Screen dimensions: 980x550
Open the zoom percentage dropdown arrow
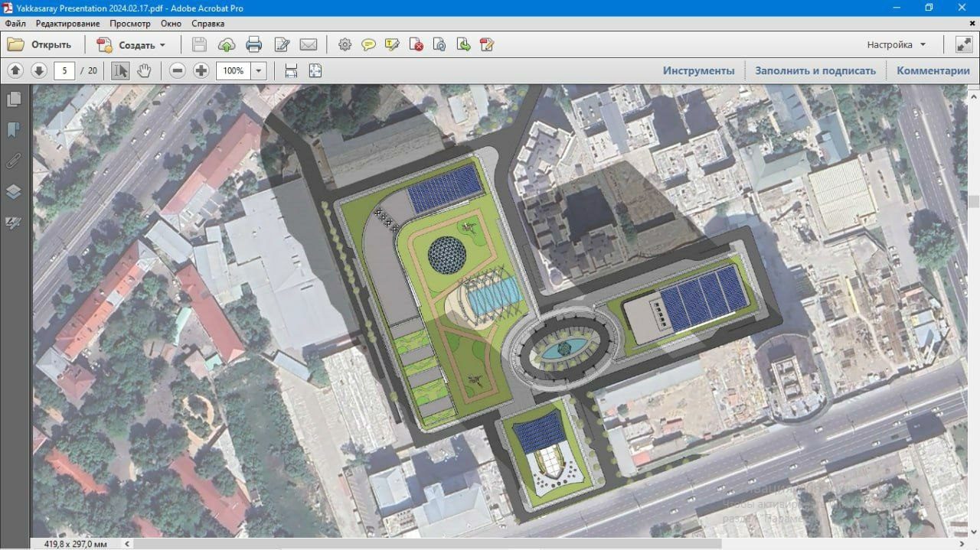[x=259, y=71]
